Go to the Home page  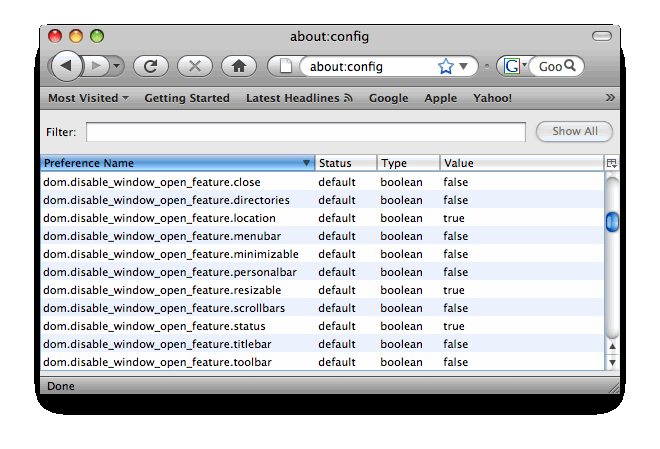coord(238,66)
